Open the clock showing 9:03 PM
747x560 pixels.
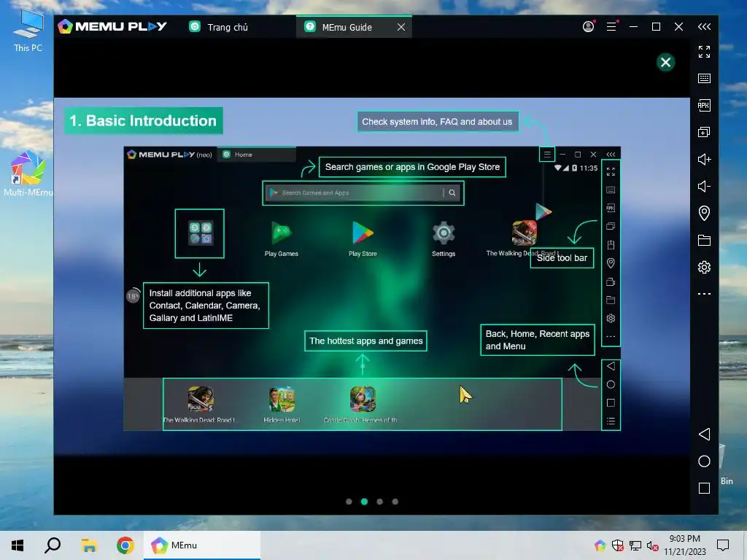click(x=684, y=545)
